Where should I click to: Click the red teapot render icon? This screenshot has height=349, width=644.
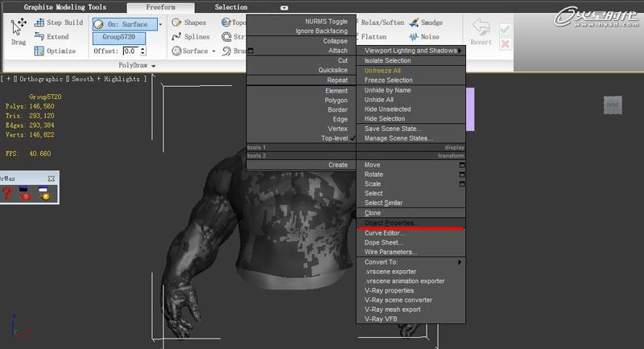26,194
